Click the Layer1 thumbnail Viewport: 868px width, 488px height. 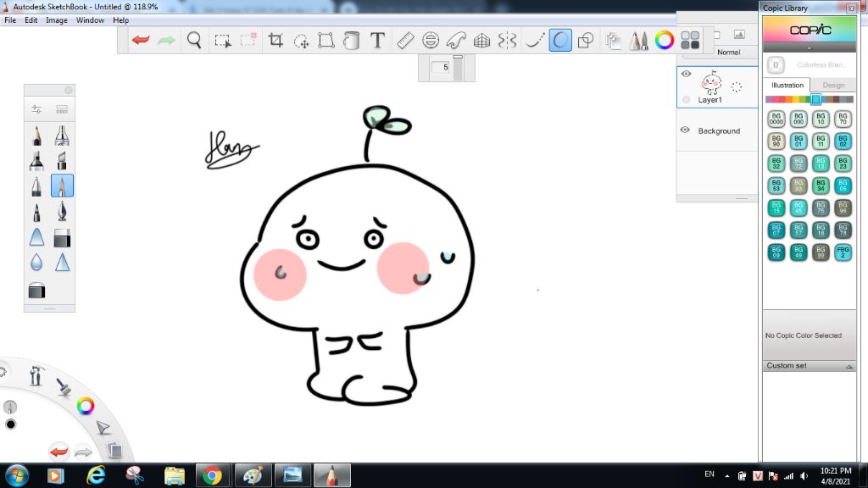[x=711, y=83]
